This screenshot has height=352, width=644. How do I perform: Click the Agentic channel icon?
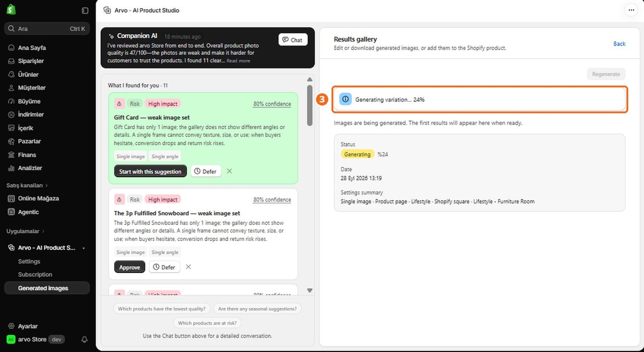[11, 212]
